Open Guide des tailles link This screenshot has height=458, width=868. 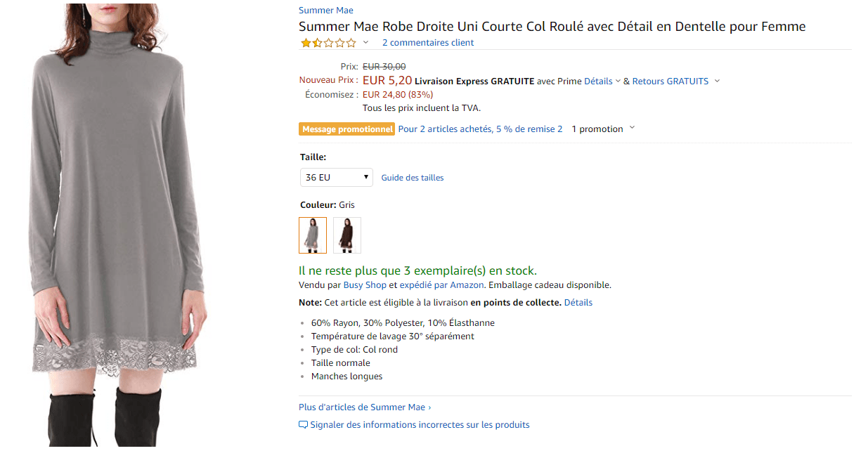(413, 178)
